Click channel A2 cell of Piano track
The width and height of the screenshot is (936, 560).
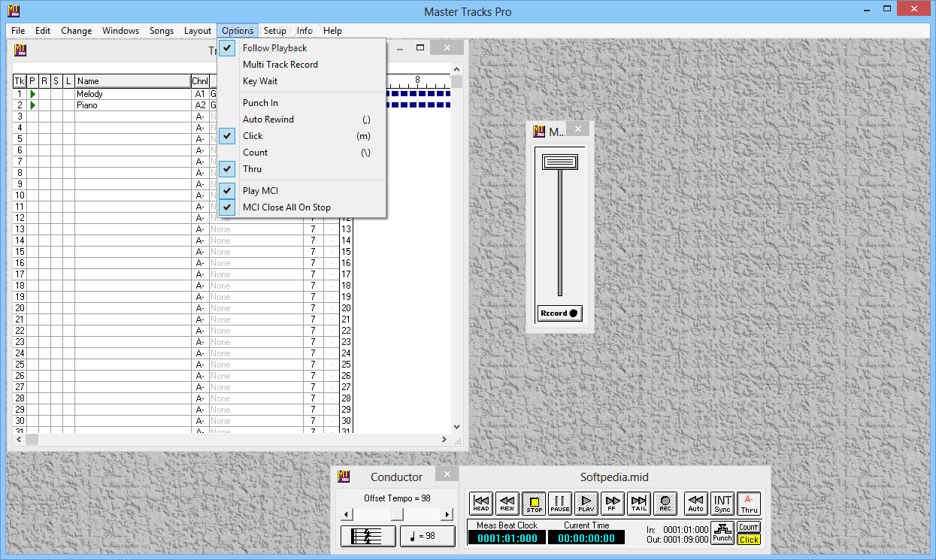click(200, 106)
